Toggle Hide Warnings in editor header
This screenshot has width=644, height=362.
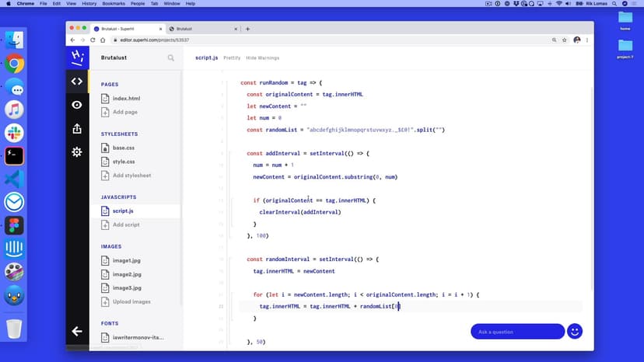click(262, 57)
